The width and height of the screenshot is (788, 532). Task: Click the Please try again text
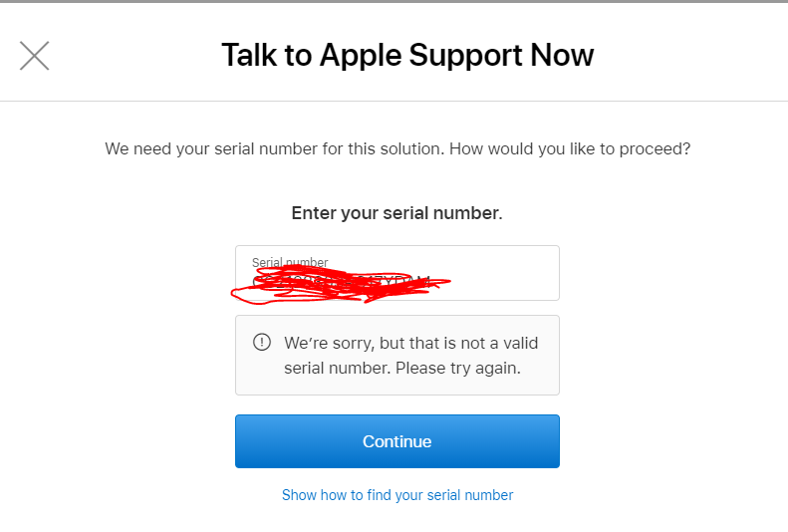click(458, 369)
